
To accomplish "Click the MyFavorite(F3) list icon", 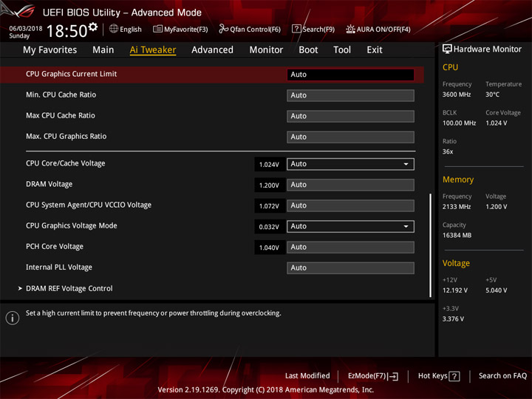I will (157, 29).
